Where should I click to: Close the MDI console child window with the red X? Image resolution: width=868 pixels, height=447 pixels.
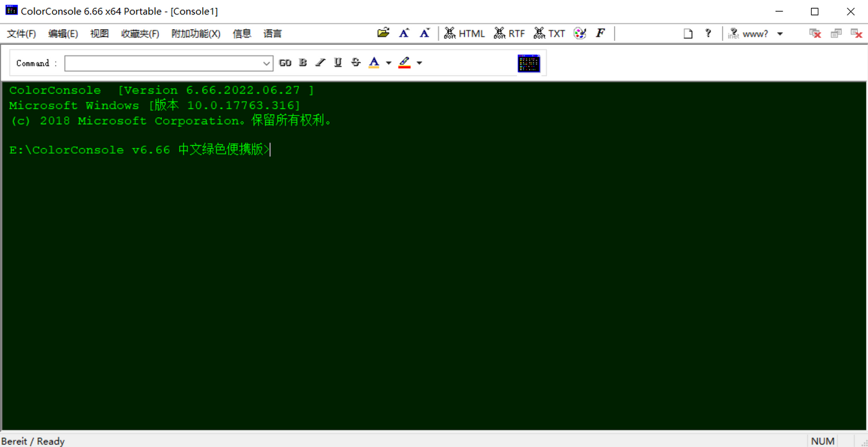[856, 33]
